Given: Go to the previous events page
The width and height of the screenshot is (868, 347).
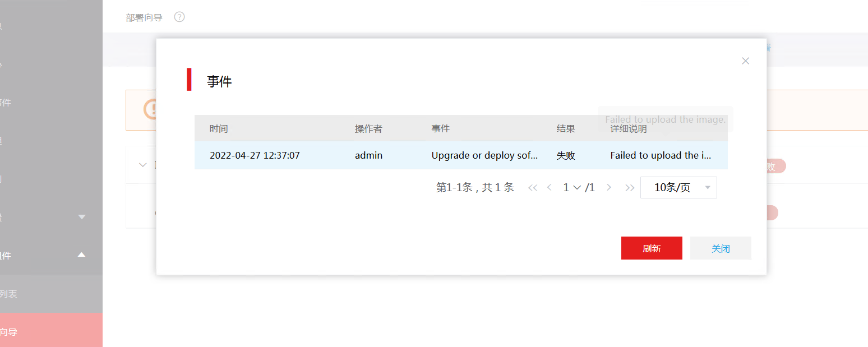Looking at the screenshot, I should tap(550, 188).
